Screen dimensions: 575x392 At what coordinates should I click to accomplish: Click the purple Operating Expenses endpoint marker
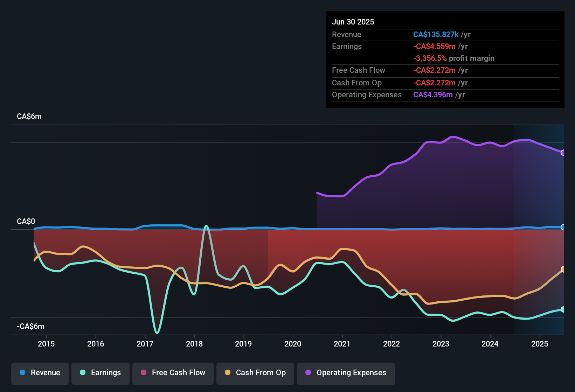coord(563,153)
